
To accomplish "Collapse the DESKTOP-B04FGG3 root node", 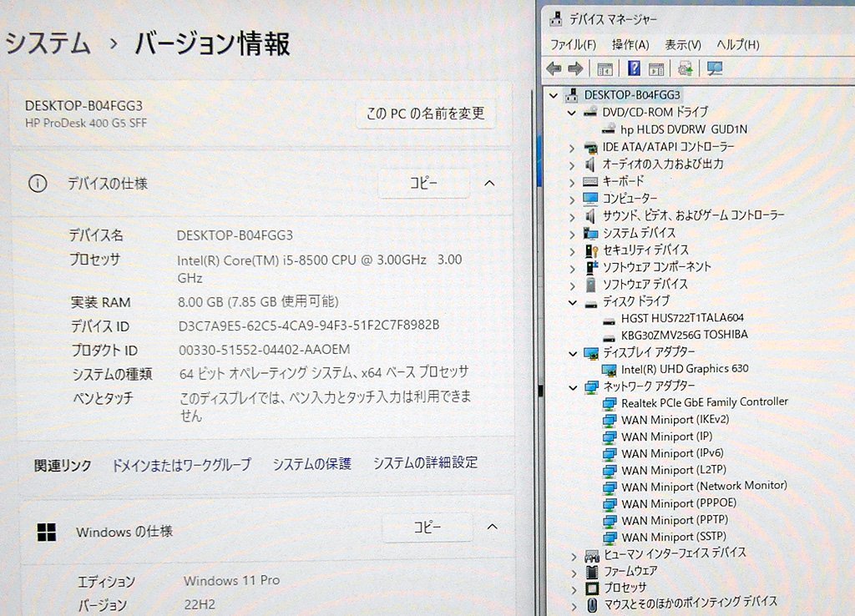I will [x=554, y=95].
